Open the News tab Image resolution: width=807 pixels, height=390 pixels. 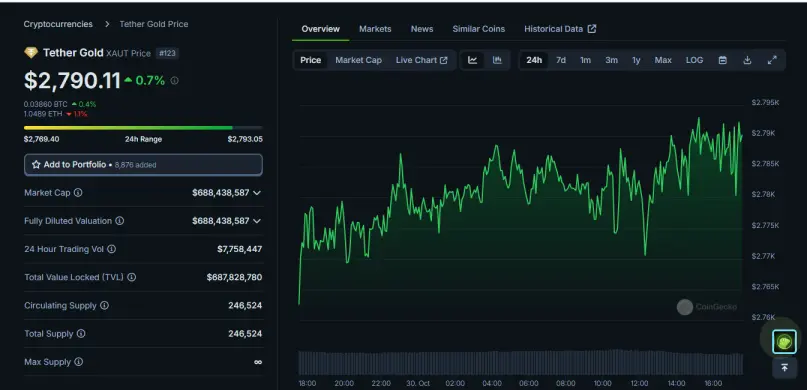(422, 29)
